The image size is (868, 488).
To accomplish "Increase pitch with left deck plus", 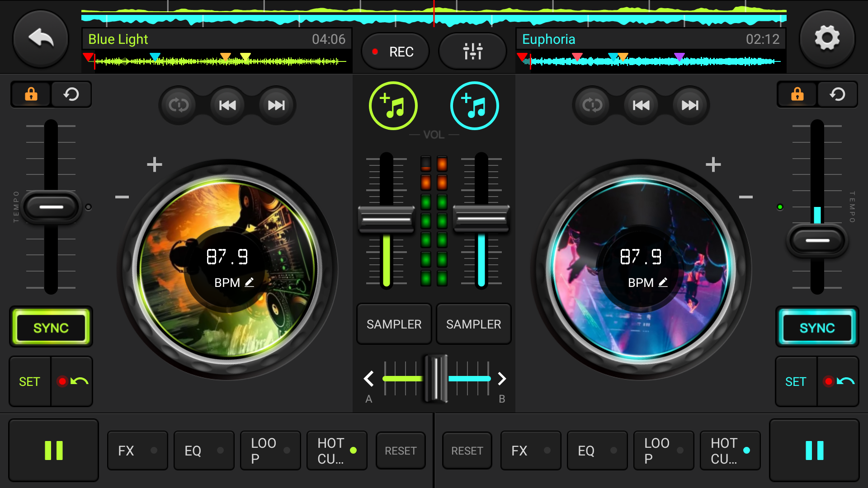I will point(154,164).
